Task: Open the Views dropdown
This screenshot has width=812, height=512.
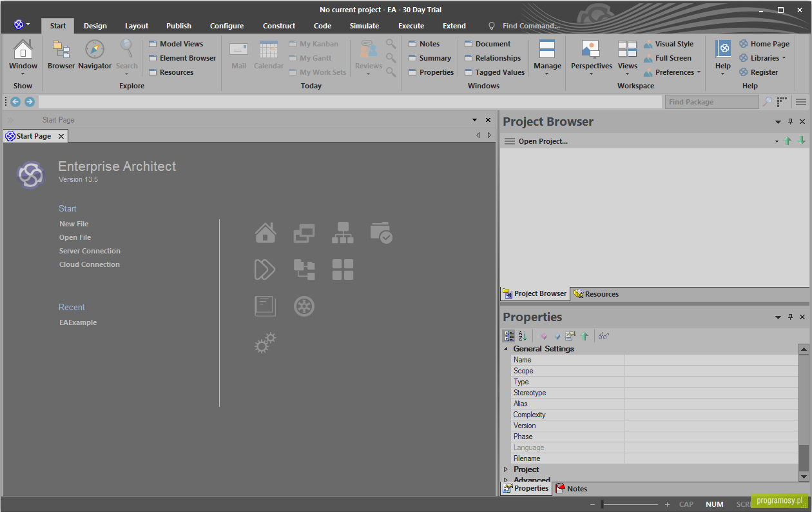Action: (628, 57)
